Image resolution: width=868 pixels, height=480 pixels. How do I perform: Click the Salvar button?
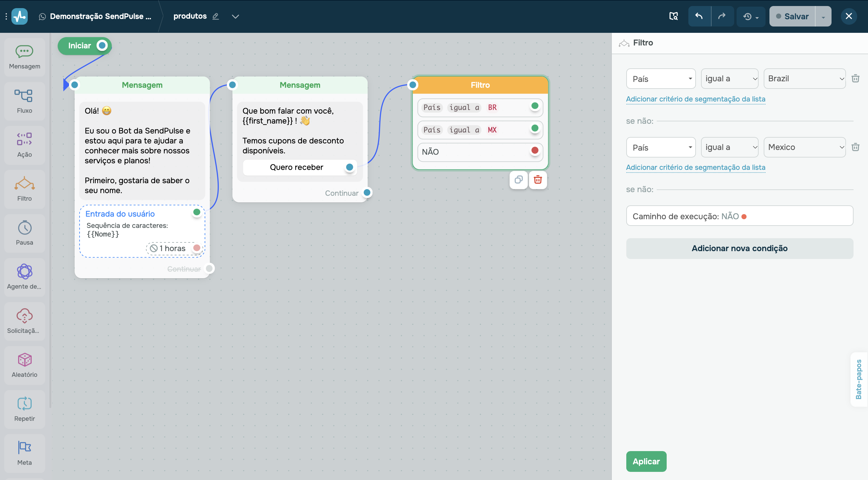[x=792, y=16]
